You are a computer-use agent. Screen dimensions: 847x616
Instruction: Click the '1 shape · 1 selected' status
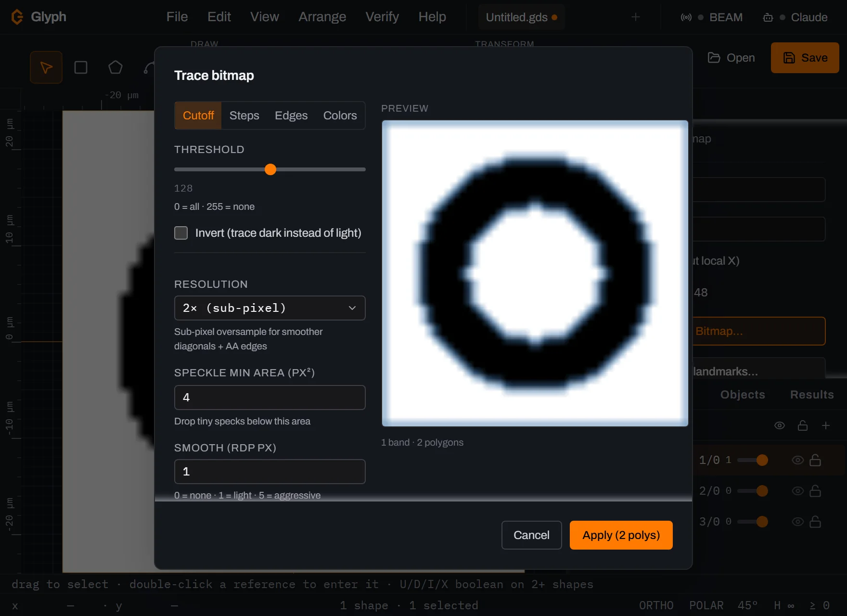(x=409, y=605)
